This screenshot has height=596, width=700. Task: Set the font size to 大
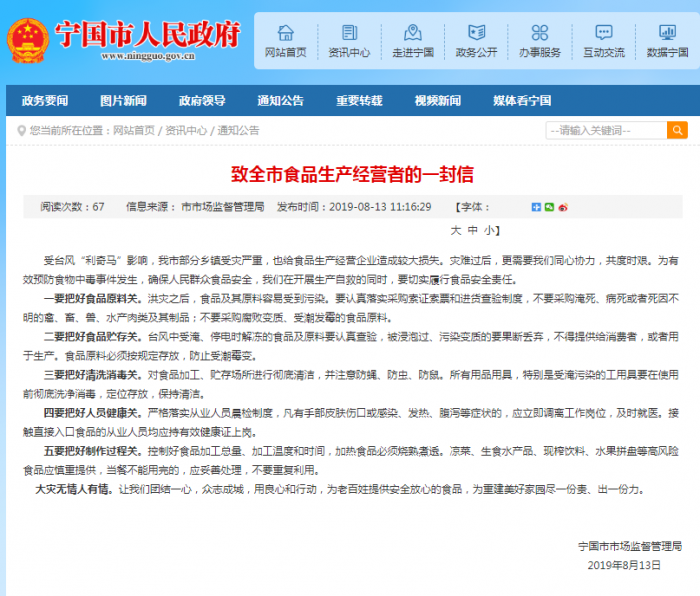[455, 230]
